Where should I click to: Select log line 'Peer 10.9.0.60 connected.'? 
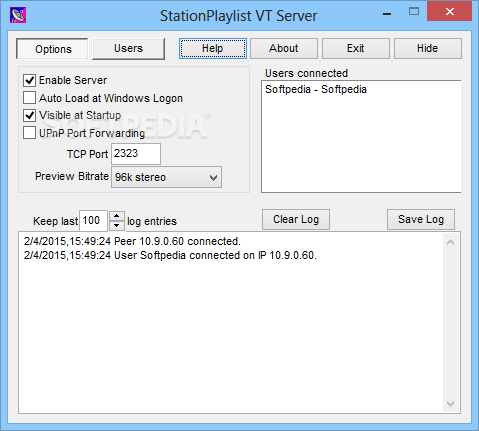132,241
